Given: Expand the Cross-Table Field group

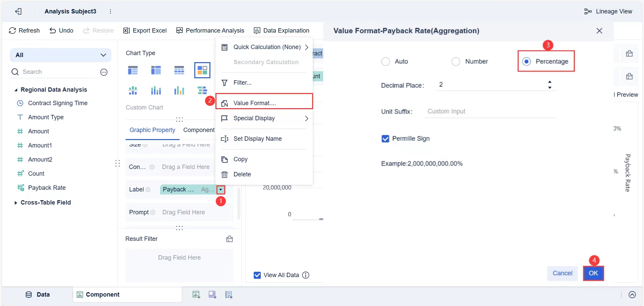Looking at the screenshot, I should 16,203.
